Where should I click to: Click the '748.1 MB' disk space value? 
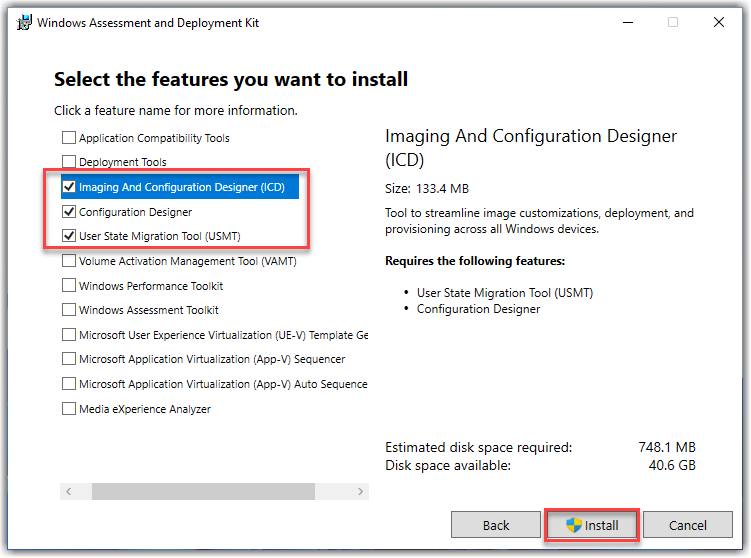pos(667,447)
